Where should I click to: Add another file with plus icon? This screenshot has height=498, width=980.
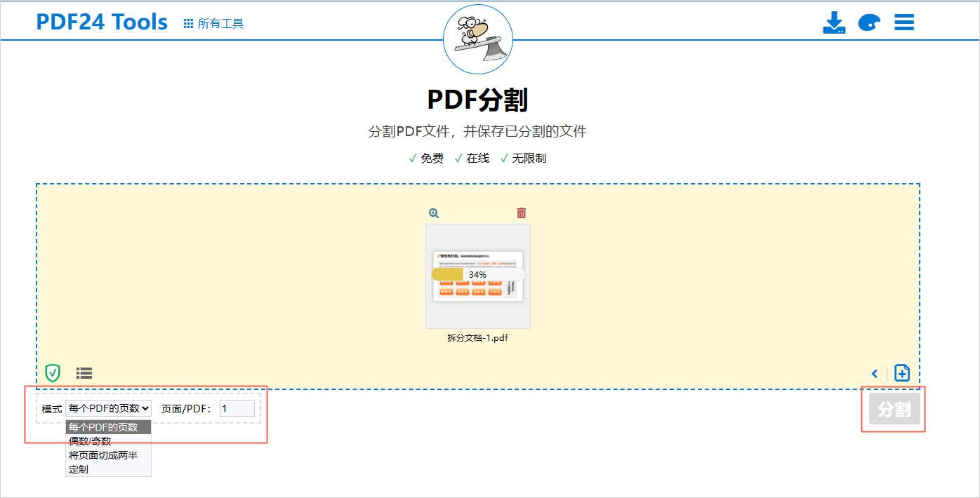[x=902, y=372]
